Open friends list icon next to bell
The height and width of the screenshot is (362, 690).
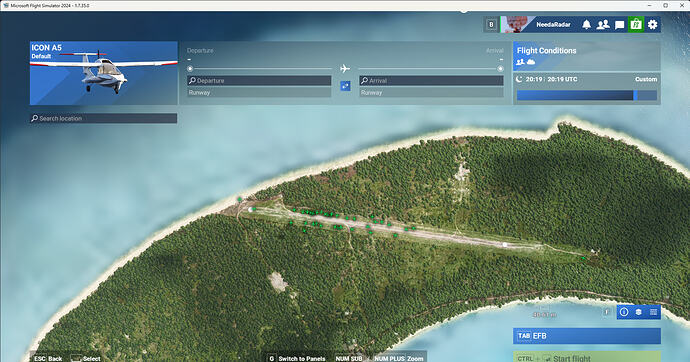click(x=603, y=25)
